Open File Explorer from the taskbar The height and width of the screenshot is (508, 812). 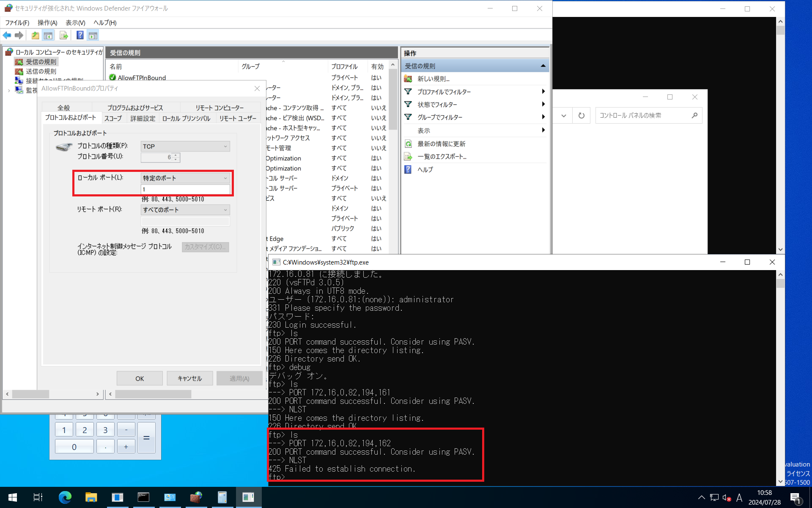point(91,497)
